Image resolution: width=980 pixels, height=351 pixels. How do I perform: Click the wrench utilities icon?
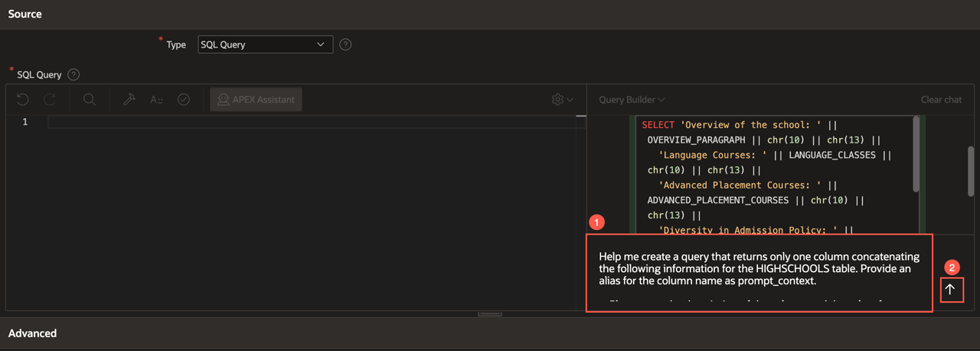129,100
